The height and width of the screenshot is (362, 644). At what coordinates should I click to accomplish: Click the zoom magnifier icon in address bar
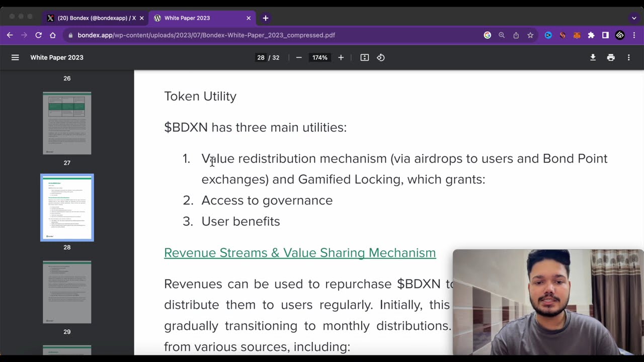(x=502, y=35)
